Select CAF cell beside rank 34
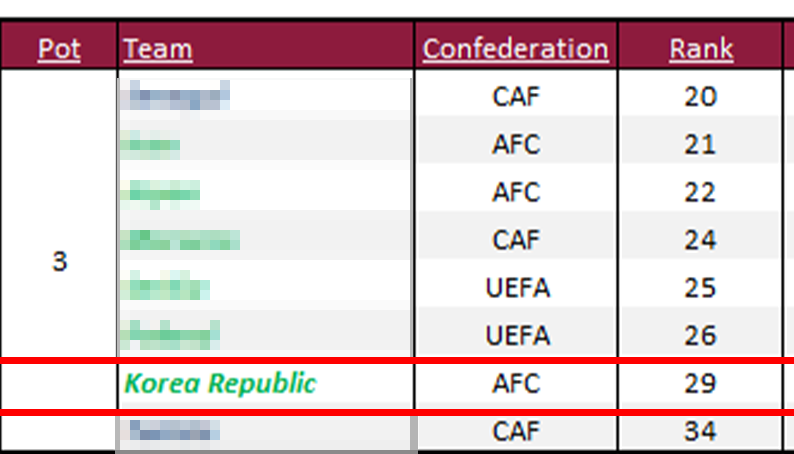The height and width of the screenshot is (454, 794). pyautogui.click(x=515, y=431)
